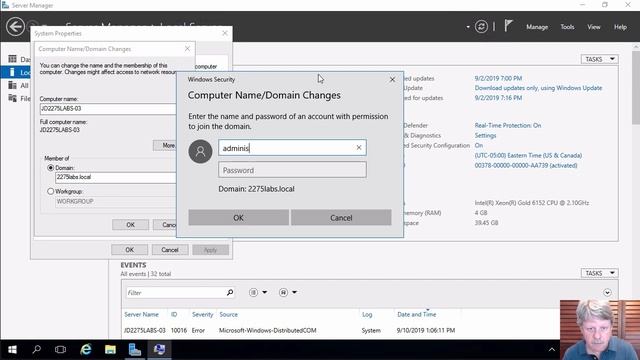Click Cancel in the Windows Security dialog
640x360 pixels.
tap(341, 218)
